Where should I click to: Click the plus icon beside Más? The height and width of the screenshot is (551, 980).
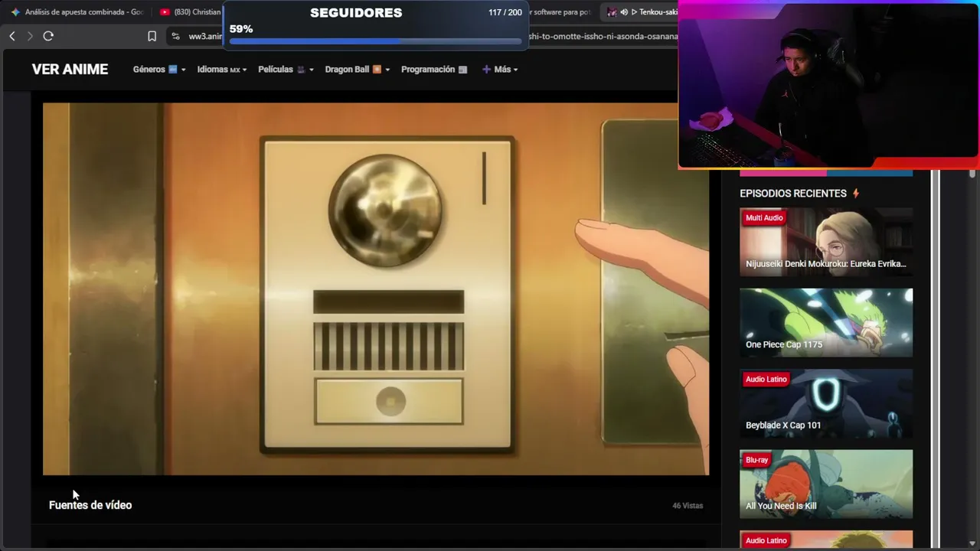coord(486,70)
